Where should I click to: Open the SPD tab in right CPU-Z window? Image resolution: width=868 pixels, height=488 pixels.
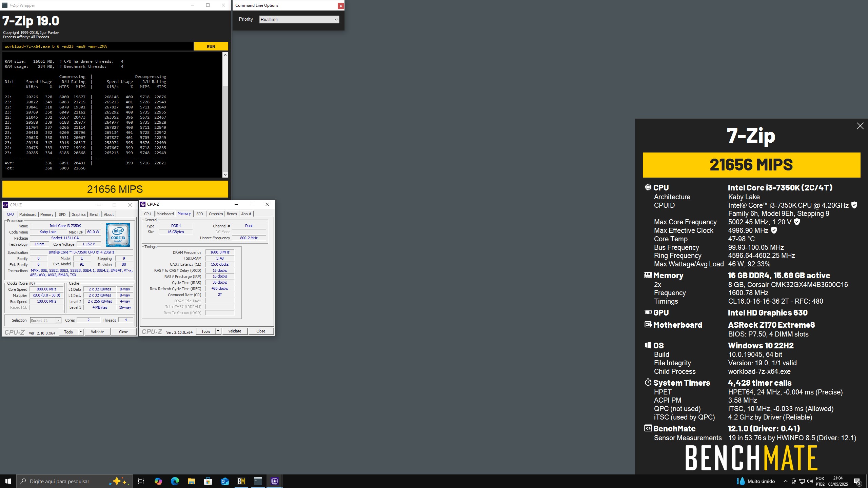pos(200,214)
